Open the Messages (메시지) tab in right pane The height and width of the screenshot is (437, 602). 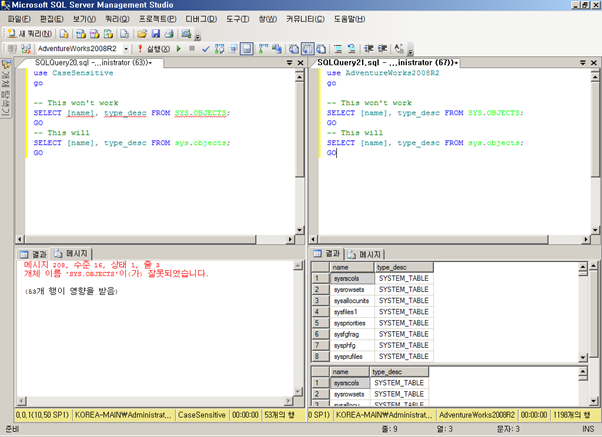[365, 254]
